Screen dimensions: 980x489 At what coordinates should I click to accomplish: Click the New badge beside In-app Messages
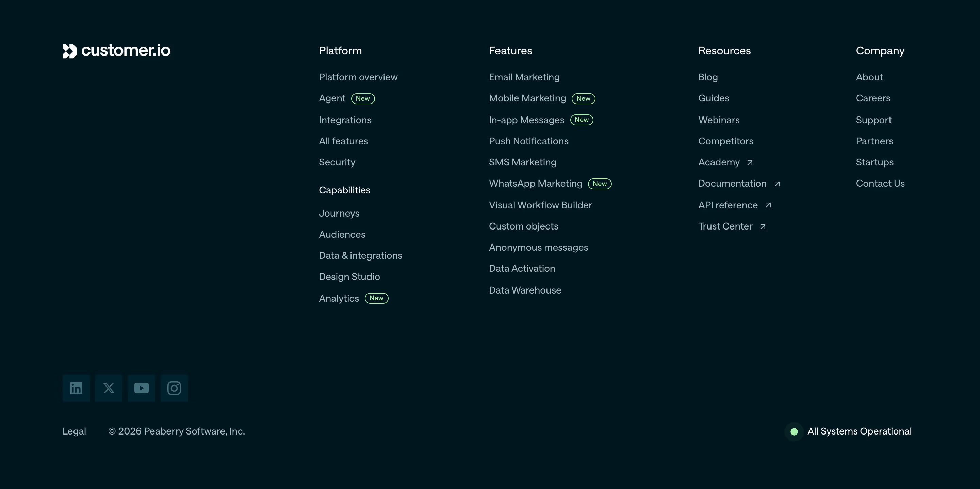coord(582,120)
